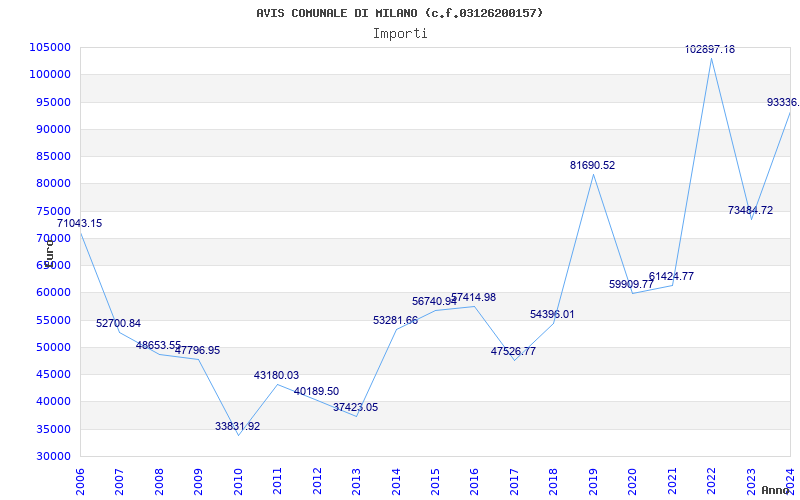Click the 2019 data label 81690.52
800x500 pixels.
(593, 165)
